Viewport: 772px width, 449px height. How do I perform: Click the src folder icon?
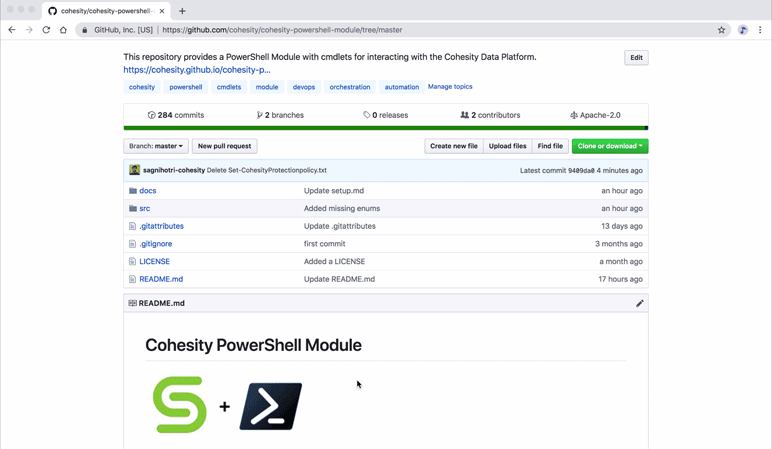(x=133, y=208)
